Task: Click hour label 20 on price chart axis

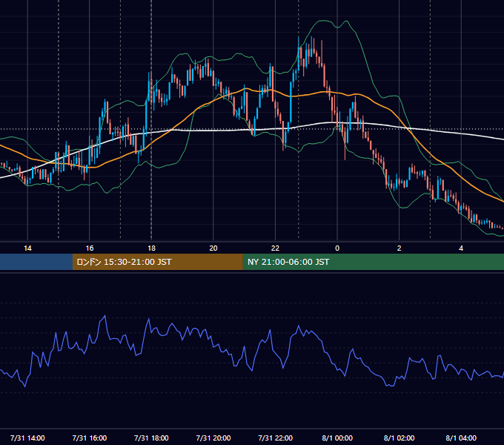Action: click(x=213, y=248)
